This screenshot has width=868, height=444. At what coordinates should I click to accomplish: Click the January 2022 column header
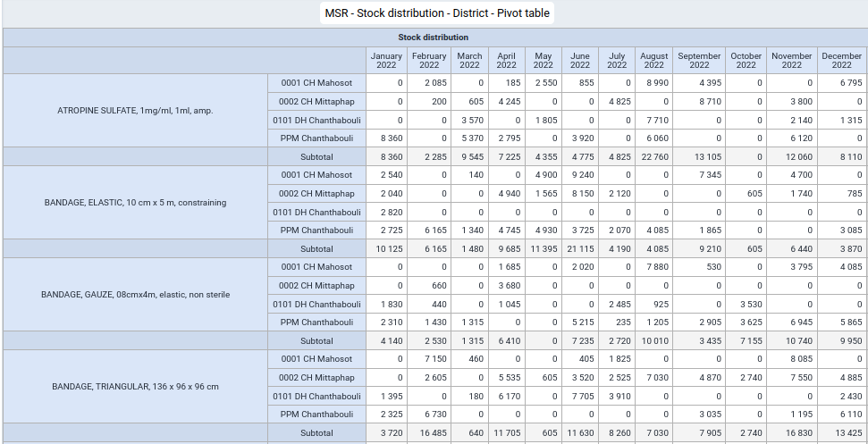tap(386, 60)
